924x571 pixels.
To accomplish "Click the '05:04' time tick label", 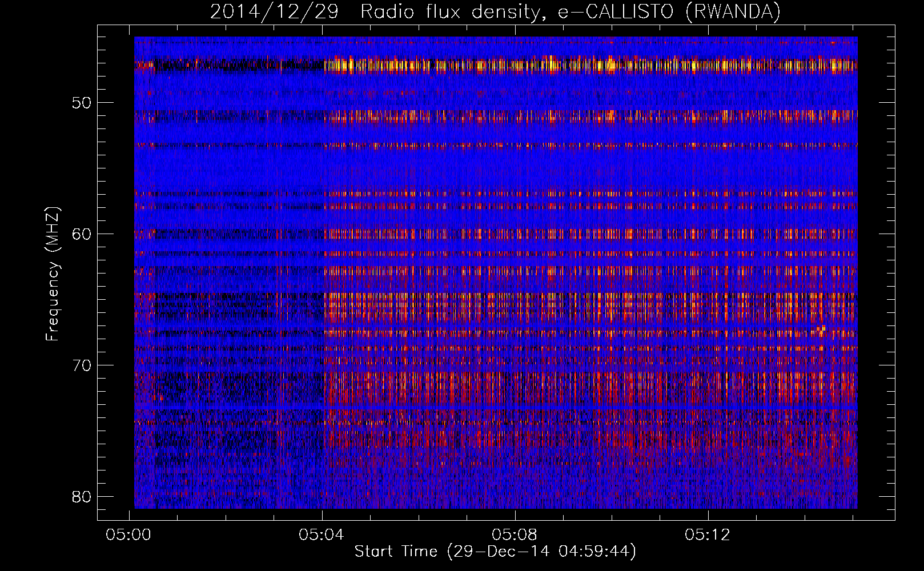I will tap(322, 535).
